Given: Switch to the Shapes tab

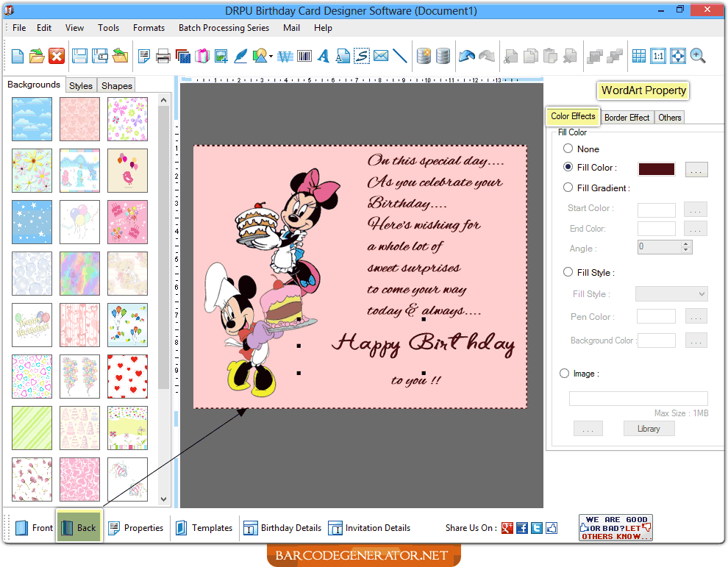Looking at the screenshot, I should click(x=116, y=85).
